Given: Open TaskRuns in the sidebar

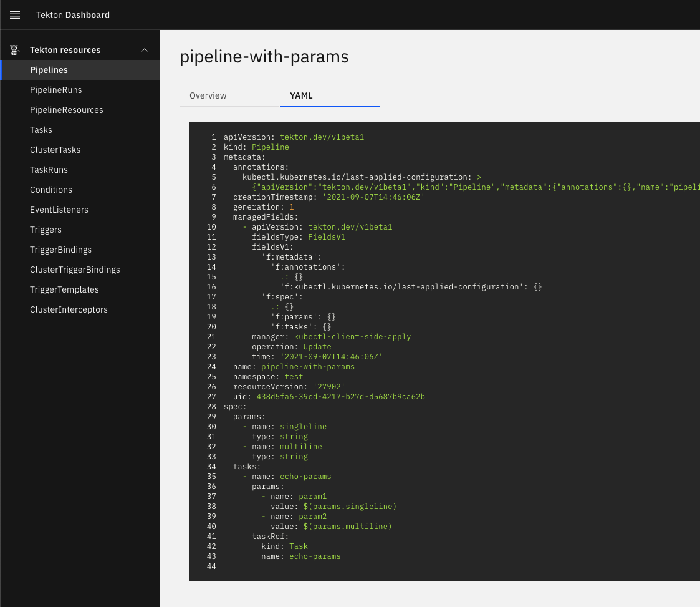Looking at the screenshot, I should pyautogui.click(x=80, y=170).
